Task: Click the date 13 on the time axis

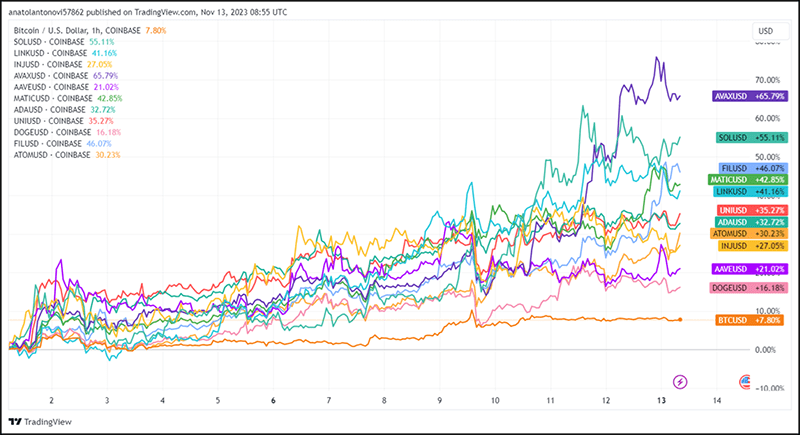Action: coord(661,400)
